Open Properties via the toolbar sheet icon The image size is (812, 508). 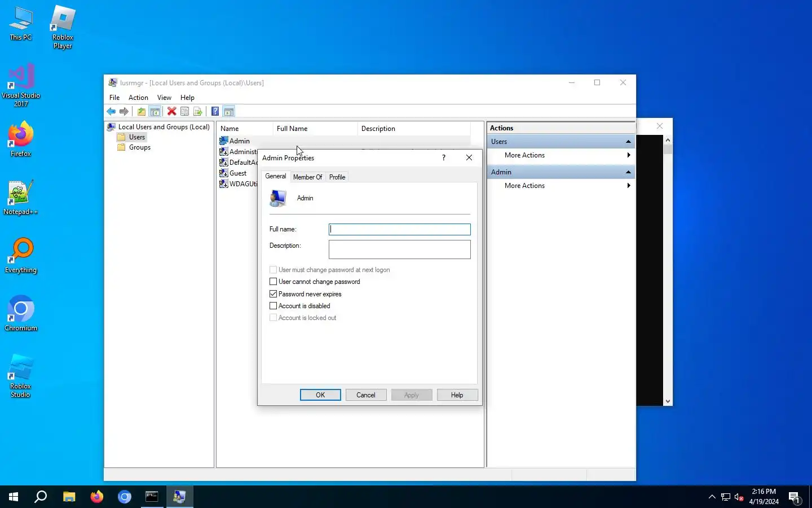pos(185,112)
